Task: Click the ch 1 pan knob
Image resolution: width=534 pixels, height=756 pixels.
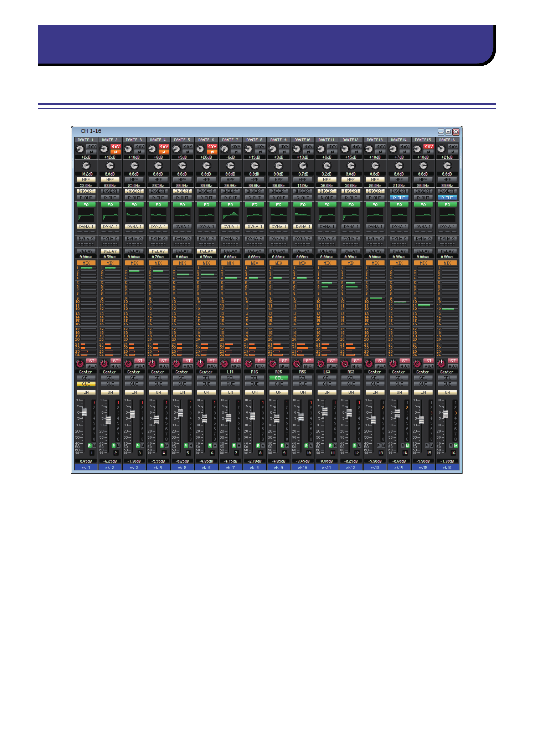Action: [80, 363]
